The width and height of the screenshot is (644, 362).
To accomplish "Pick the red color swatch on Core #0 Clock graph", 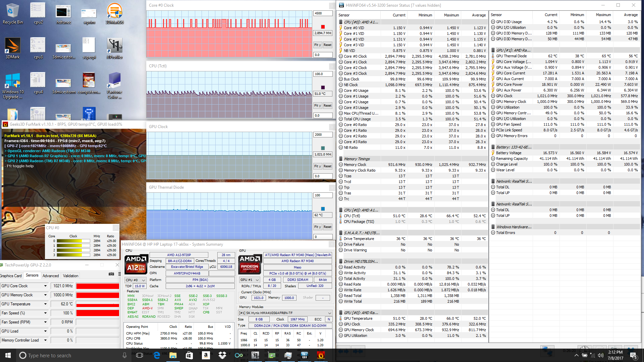I will (323, 27).
